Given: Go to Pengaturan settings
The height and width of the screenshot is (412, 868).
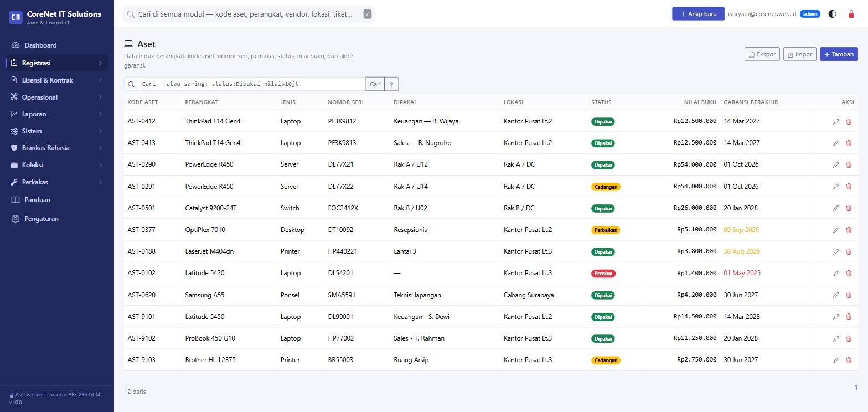Looking at the screenshot, I should click(x=57, y=219).
